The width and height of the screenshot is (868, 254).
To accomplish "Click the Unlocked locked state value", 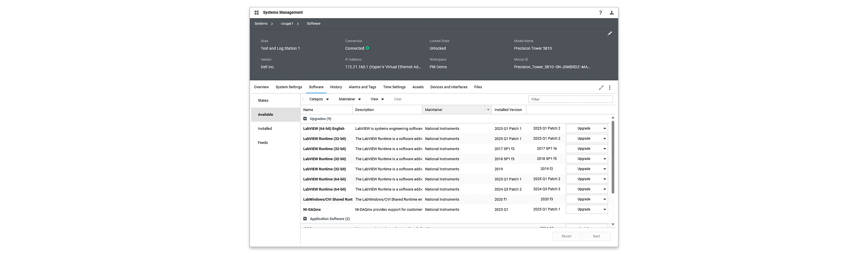I will [x=437, y=49].
